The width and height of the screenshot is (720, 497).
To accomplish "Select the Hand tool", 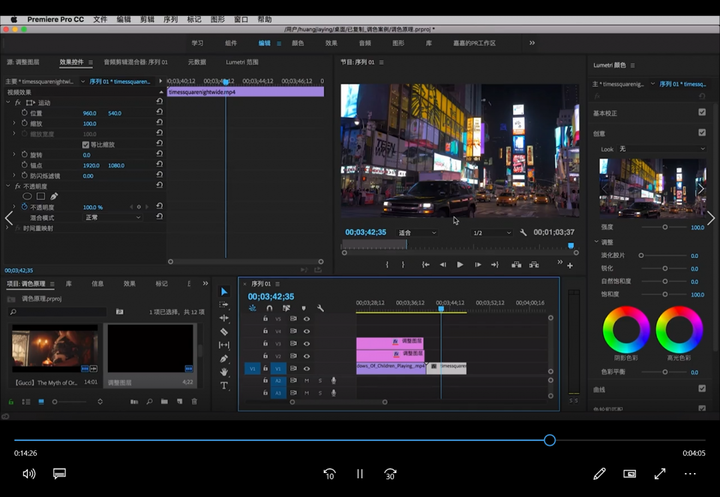I will (x=224, y=371).
